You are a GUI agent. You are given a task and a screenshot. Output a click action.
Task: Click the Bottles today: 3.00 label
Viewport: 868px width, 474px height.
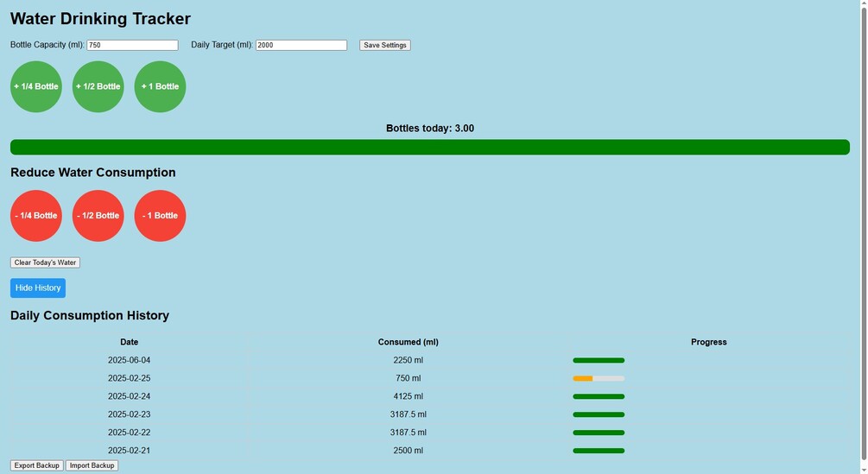(430, 129)
